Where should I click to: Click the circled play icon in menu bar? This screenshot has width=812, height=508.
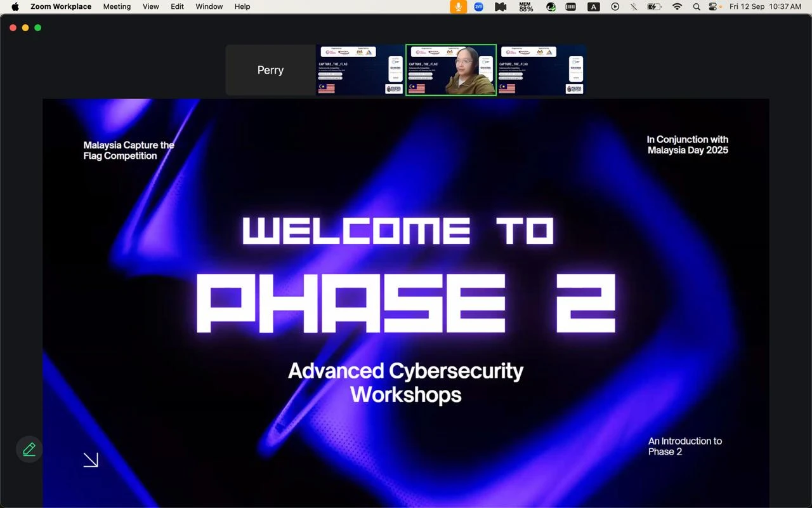click(x=615, y=7)
